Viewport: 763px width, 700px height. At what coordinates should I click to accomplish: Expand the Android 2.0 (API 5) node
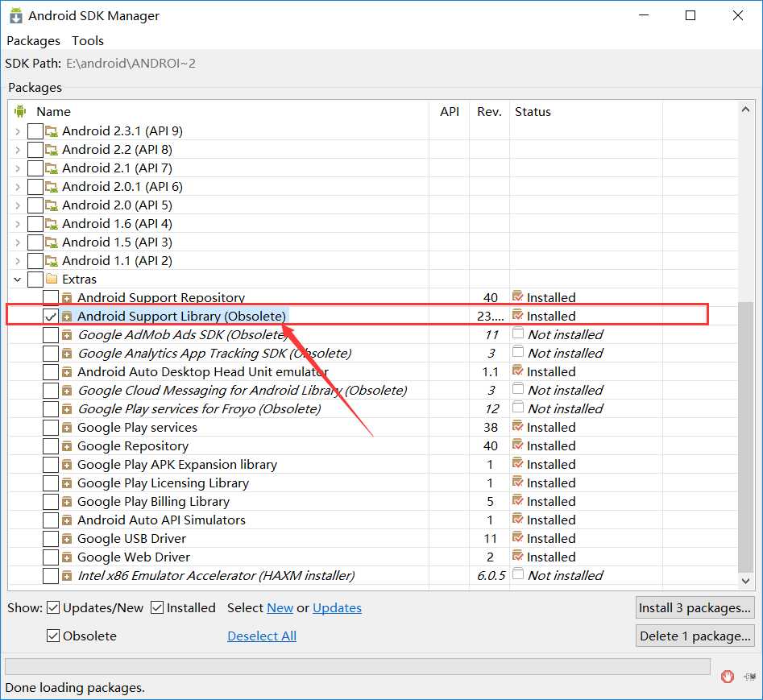click(18, 205)
